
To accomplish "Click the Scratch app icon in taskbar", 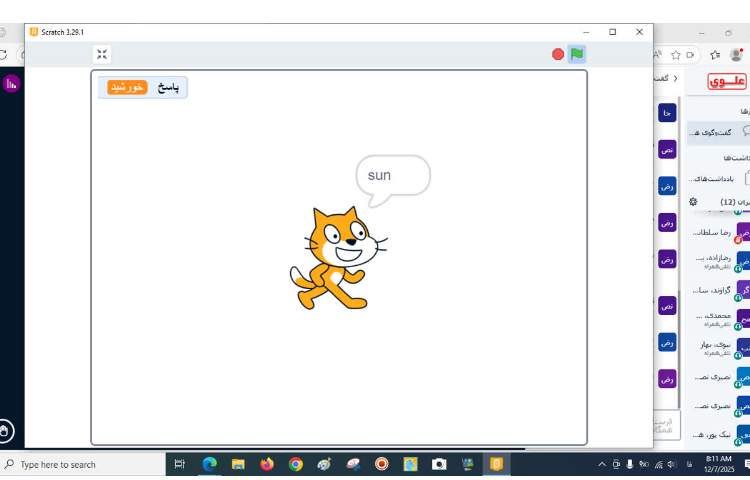I will [x=497, y=464].
